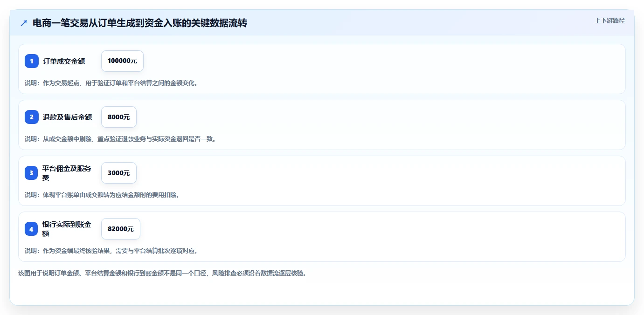Click the arrow icon beside the title
Image resolution: width=644 pixels, height=315 pixels.
[x=23, y=23]
